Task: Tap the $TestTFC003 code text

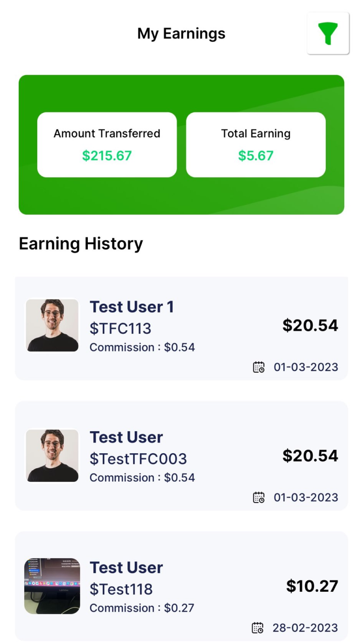Action: pos(139,459)
